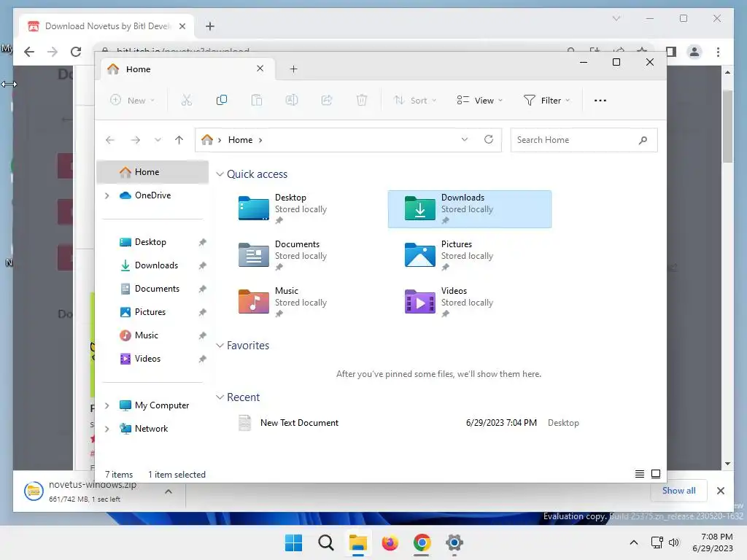Open the Filter dropdown
The width and height of the screenshot is (747, 560).
click(546, 100)
